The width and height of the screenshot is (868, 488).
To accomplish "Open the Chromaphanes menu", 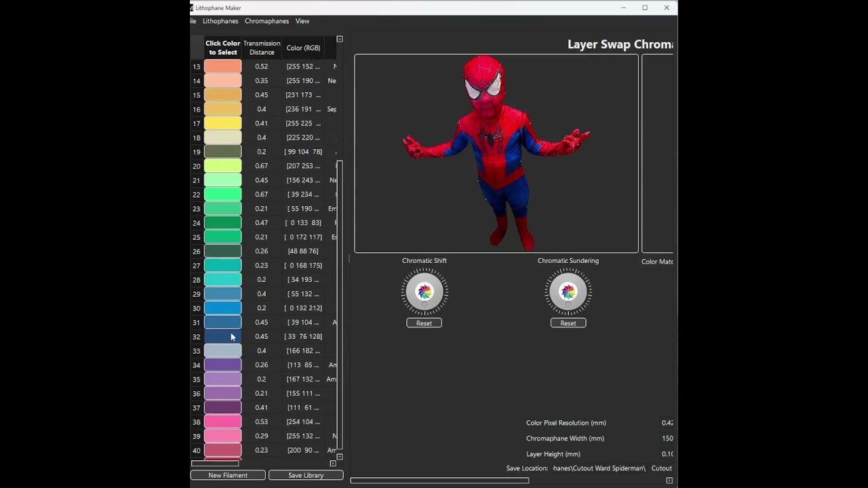I will pyautogui.click(x=267, y=21).
